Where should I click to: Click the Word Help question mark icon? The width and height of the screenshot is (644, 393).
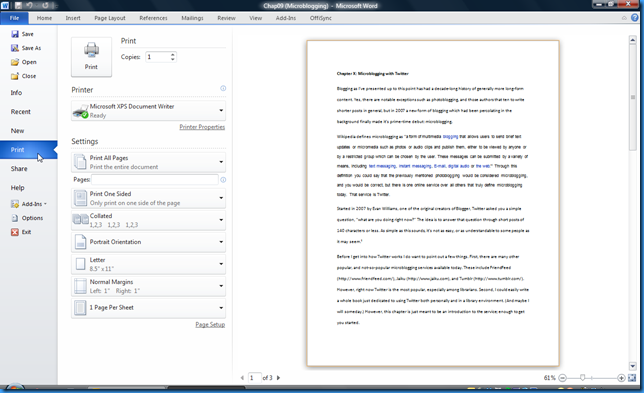click(x=635, y=18)
